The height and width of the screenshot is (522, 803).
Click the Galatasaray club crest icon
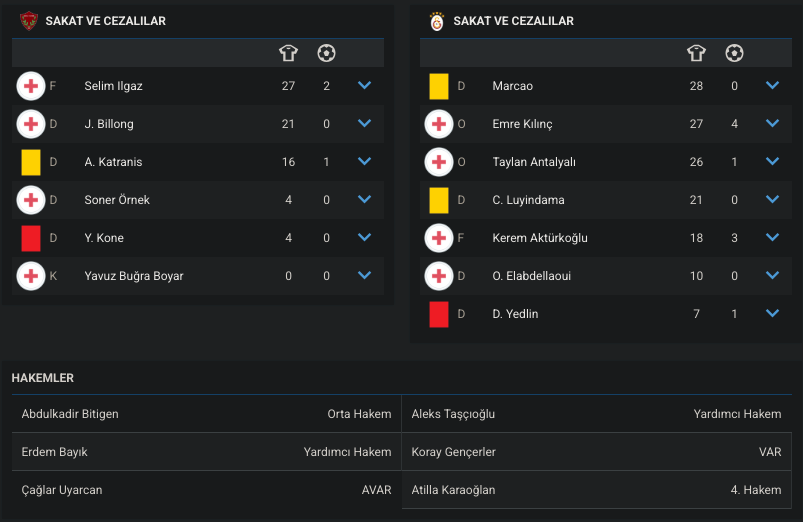[437, 21]
